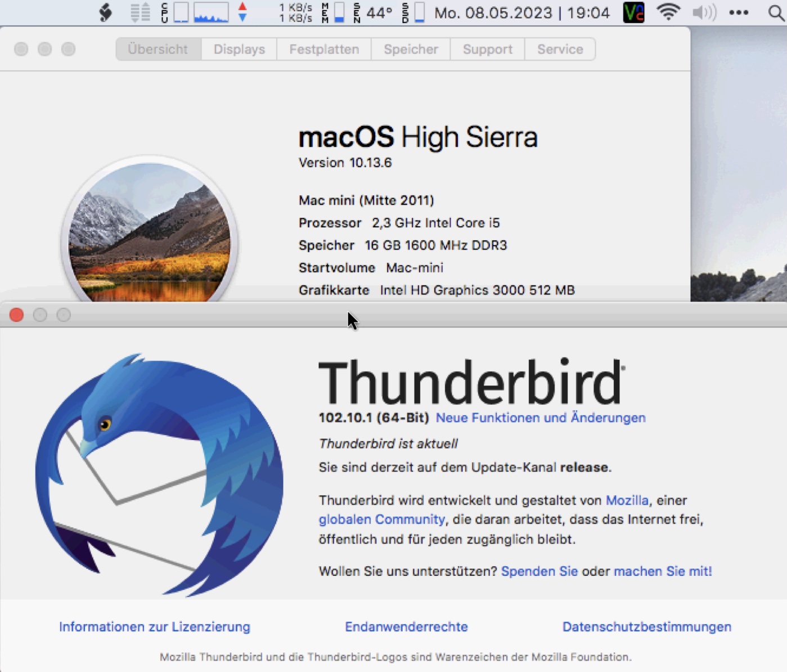Screen dimensions: 787x672
Task: Open the SSD disk monitor
Action: tap(413, 12)
